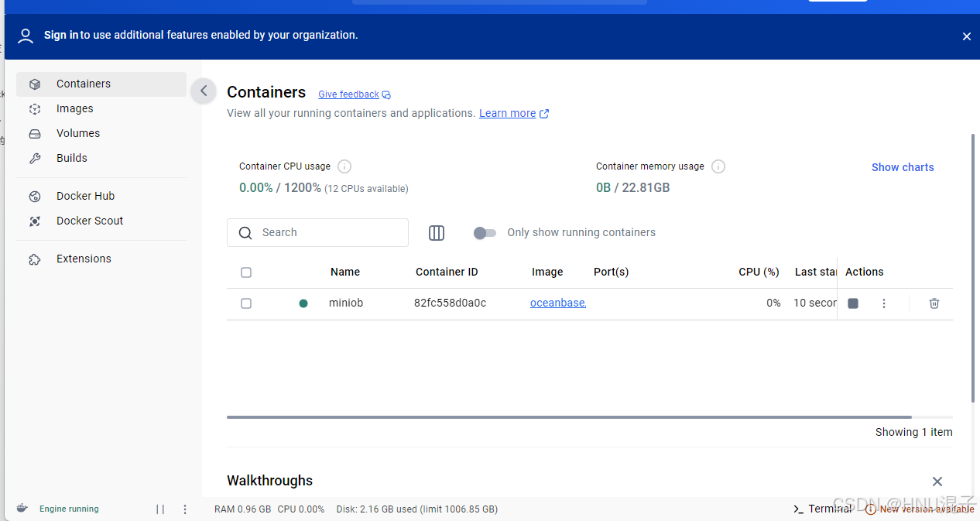Viewport: 980px width, 521px height.
Task: Open the oceanbase image link
Action: pos(557,303)
